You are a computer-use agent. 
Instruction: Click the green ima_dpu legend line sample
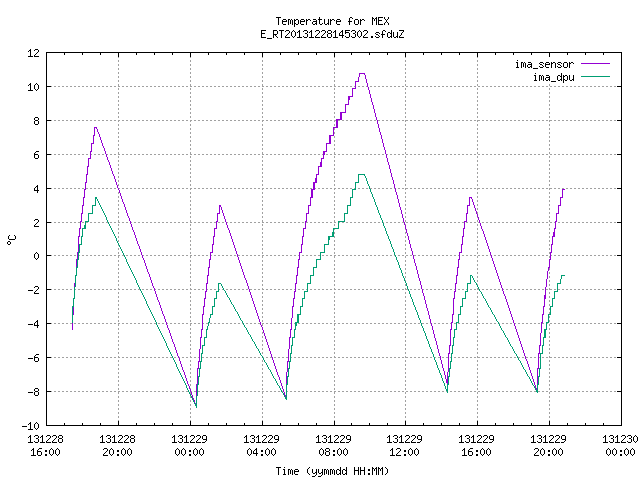596,77
